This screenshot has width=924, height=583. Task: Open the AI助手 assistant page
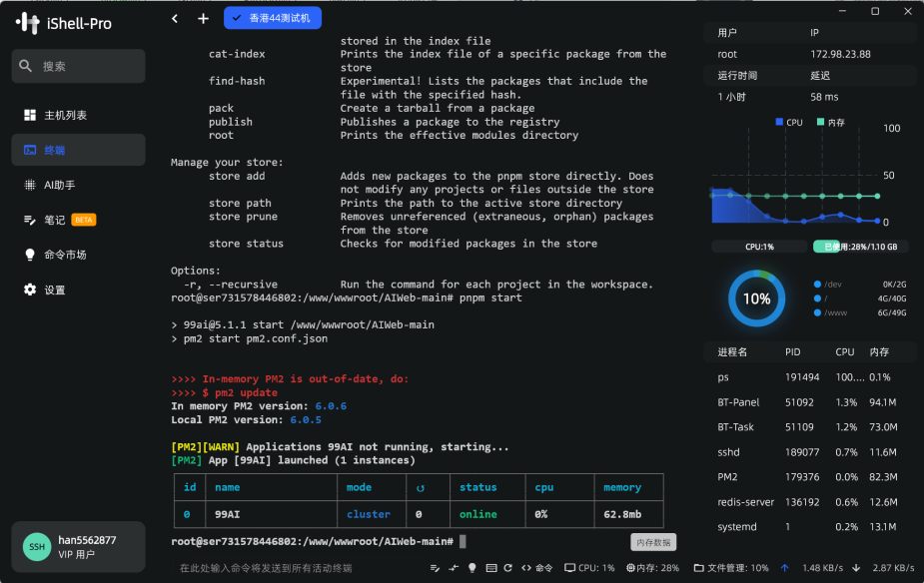[x=78, y=185]
